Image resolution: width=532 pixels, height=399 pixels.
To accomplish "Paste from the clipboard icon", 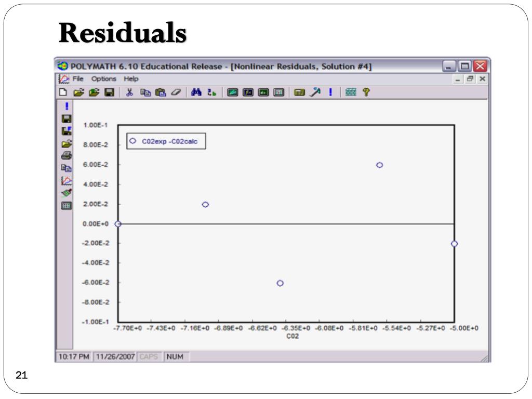I will click(161, 92).
